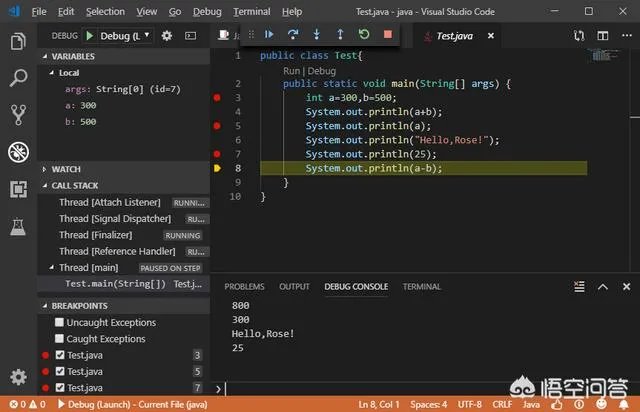
Task: Enable the Uncaught Exceptions checkbox
Action: [60, 323]
